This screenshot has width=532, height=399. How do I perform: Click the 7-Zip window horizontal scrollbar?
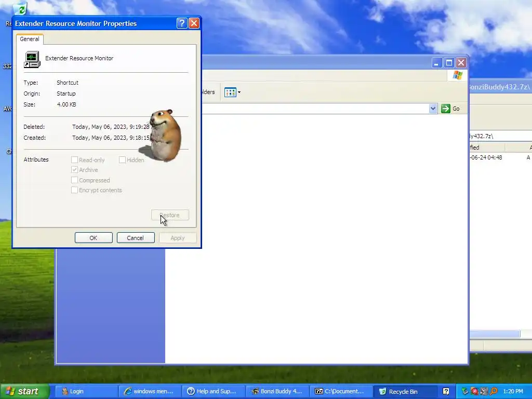(495, 334)
